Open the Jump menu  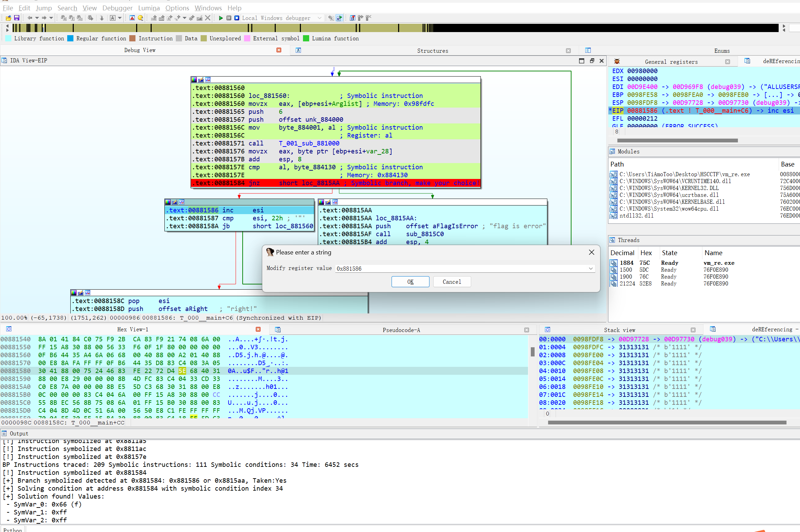tap(44, 8)
